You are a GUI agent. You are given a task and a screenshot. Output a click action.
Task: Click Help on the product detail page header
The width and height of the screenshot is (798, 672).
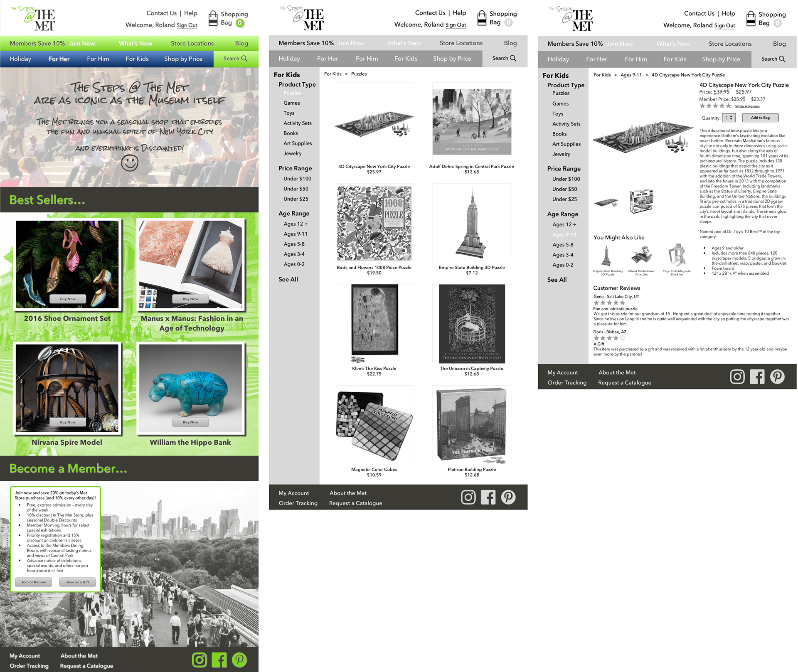pos(729,13)
